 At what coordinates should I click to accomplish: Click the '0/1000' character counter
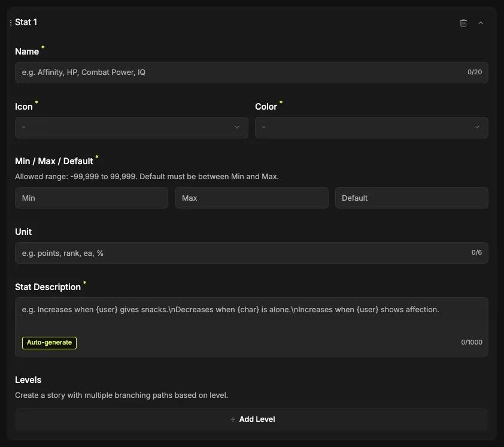point(472,342)
